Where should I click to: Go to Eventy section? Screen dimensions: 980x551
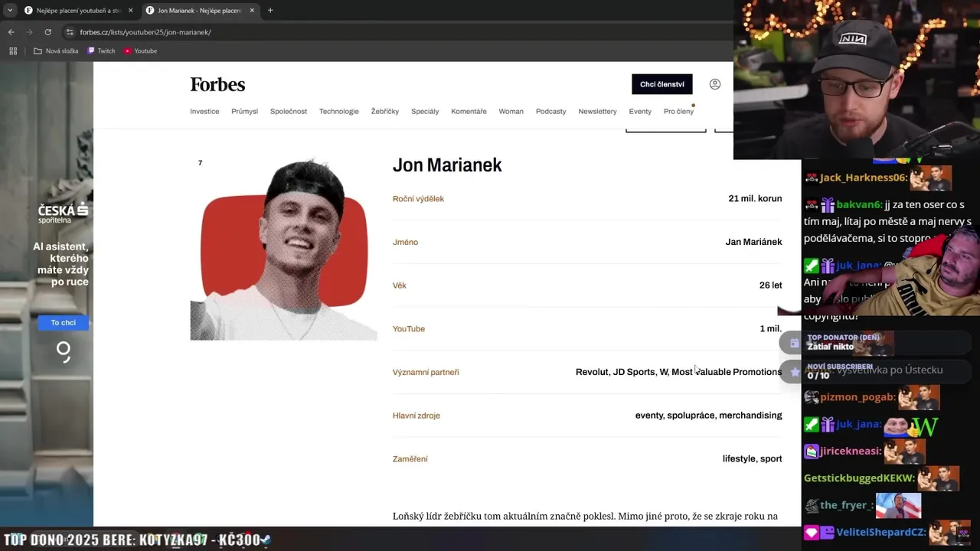pyautogui.click(x=640, y=112)
